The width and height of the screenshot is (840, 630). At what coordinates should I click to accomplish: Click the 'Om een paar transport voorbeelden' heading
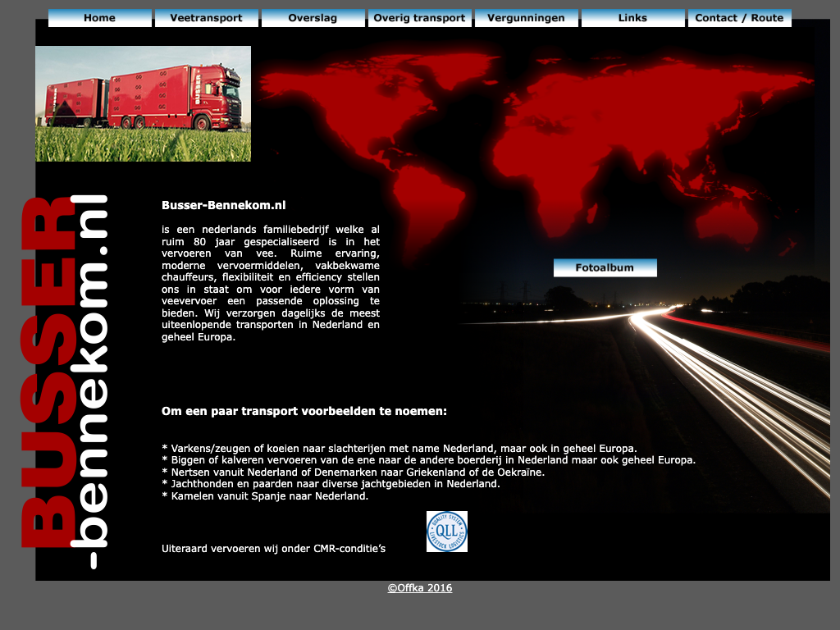tap(304, 412)
